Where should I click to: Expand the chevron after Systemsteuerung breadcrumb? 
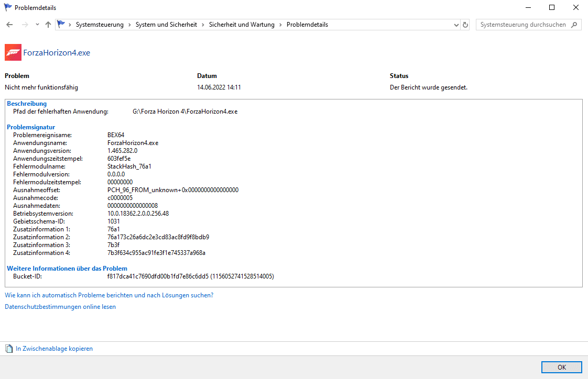click(x=129, y=25)
